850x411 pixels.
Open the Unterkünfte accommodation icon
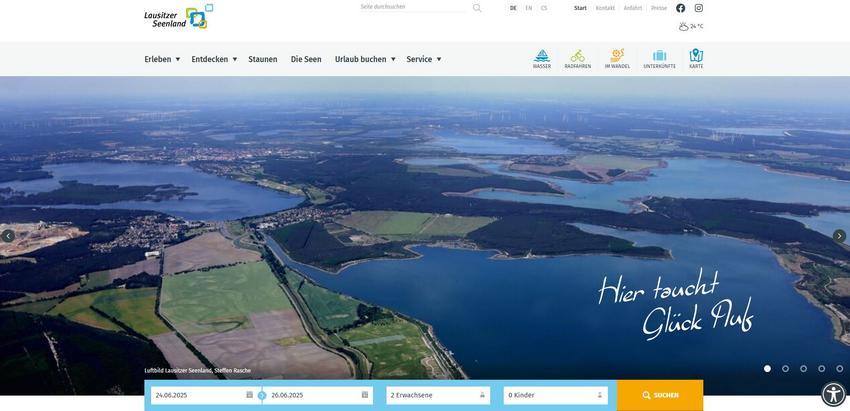[x=659, y=58]
